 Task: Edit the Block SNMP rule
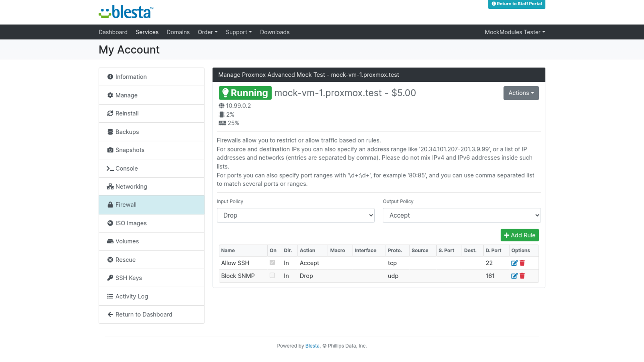point(514,276)
